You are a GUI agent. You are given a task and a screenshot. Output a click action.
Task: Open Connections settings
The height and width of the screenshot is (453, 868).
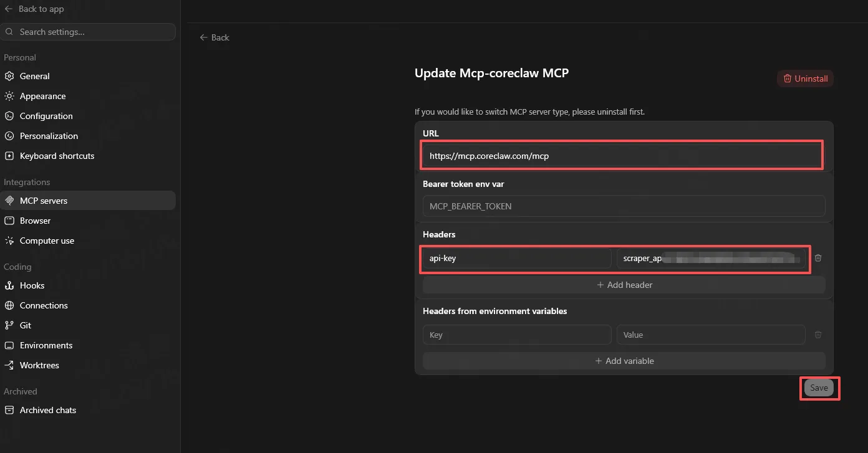click(x=88, y=305)
